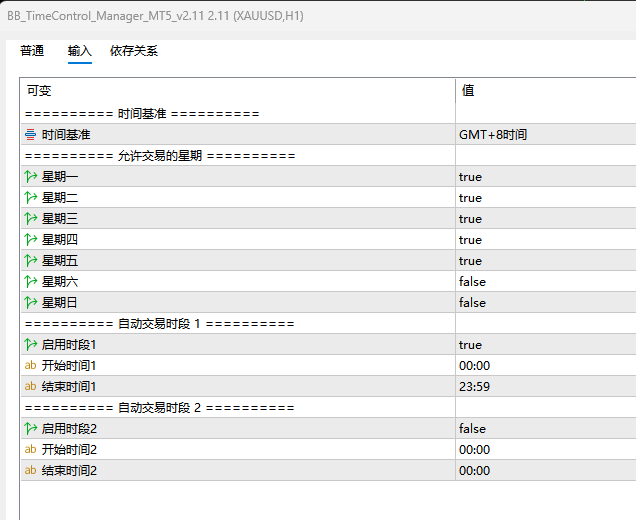Viewport: 636px width, 520px height.
Task: Click the ab string icon beside 结束时间1
Action: (x=30, y=387)
